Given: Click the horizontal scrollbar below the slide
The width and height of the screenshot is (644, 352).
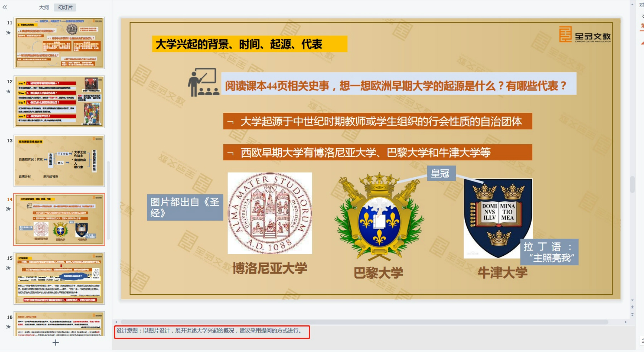Looking at the screenshot, I should coord(364,322).
